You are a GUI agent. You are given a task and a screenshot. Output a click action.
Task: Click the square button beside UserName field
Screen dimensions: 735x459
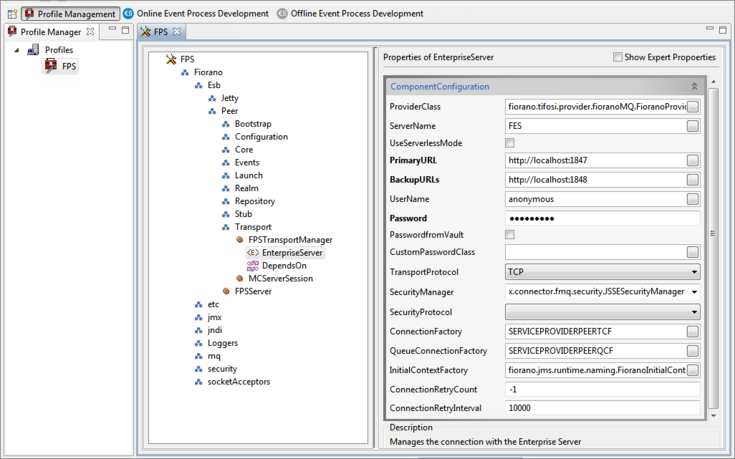click(x=692, y=199)
